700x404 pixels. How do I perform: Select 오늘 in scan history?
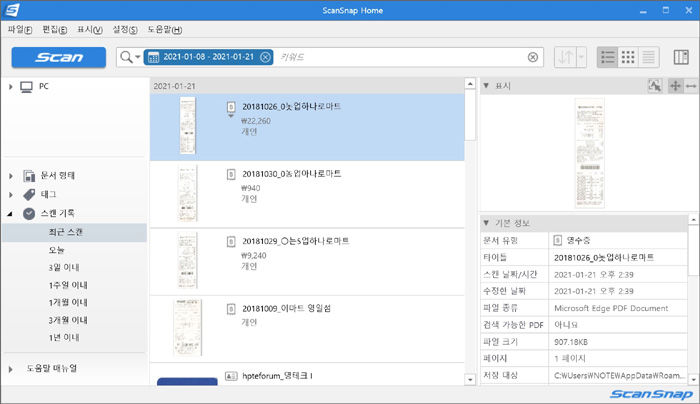pyautogui.click(x=57, y=250)
